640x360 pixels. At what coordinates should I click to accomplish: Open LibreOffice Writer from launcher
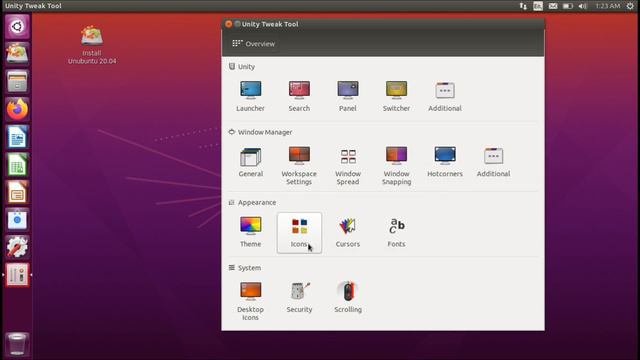coord(17,137)
